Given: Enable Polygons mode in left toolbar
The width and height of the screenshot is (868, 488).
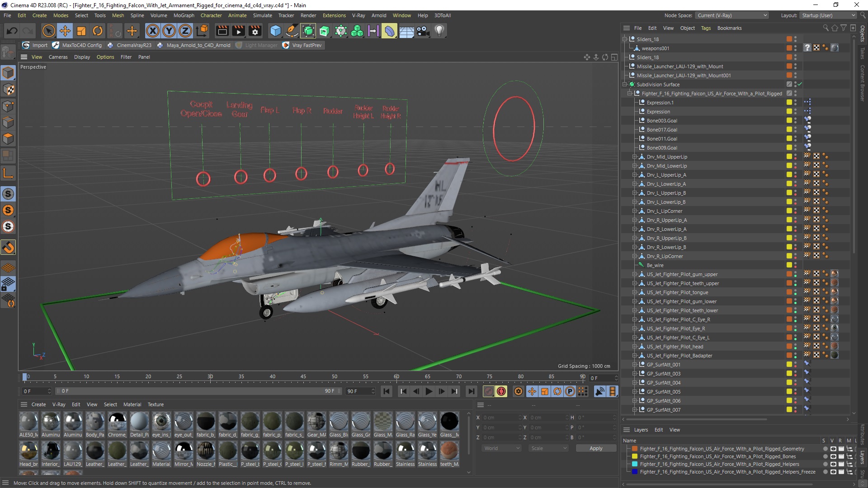Looking at the screenshot, I should (8, 138).
